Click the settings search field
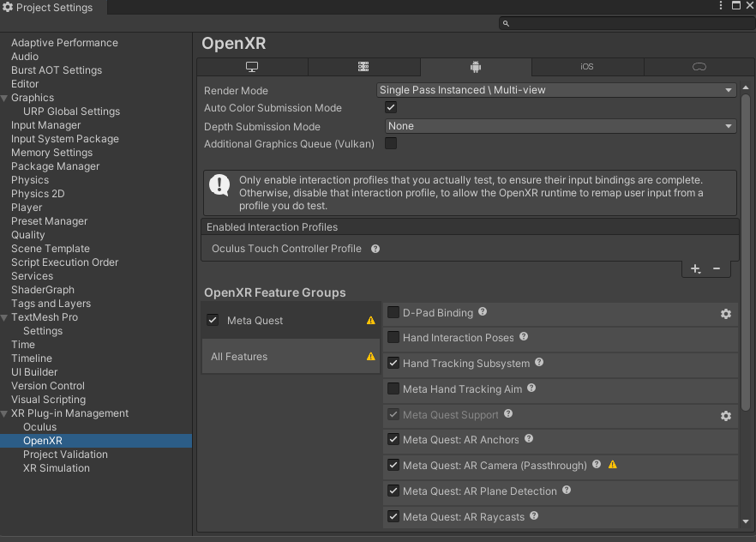The width and height of the screenshot is (756, 542). (626, 24)
